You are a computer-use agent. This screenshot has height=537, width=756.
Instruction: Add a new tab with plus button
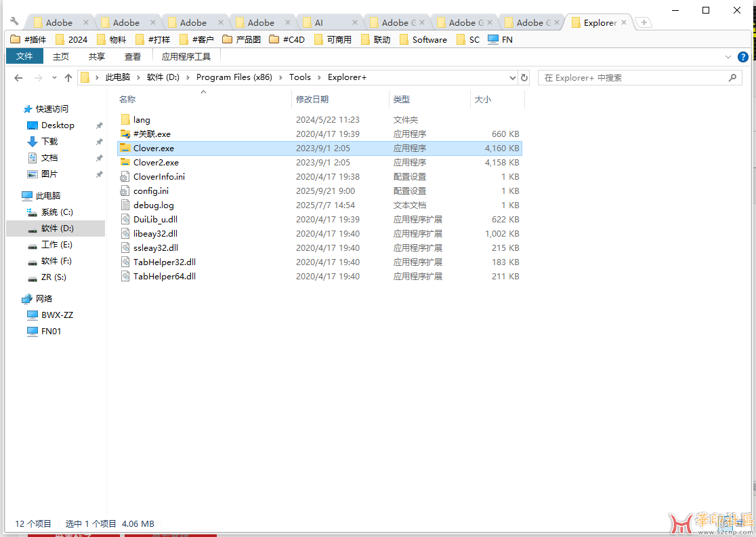[x=644, y=22]
